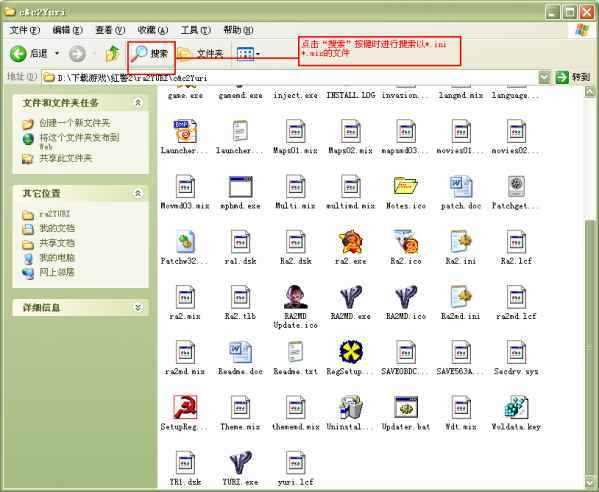Select the Uninstal recycle-bin icon
Viewport: 599px width, 492px height.
click(x=351, y=407)
